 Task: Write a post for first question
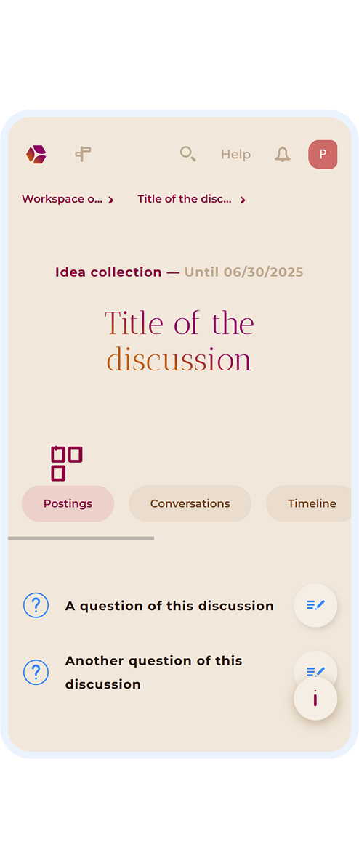316,606
